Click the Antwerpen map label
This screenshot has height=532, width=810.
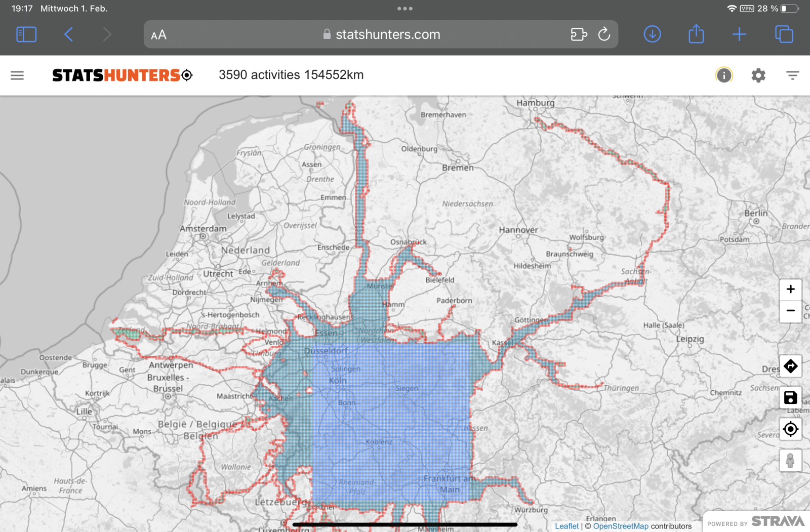point(171,365)
